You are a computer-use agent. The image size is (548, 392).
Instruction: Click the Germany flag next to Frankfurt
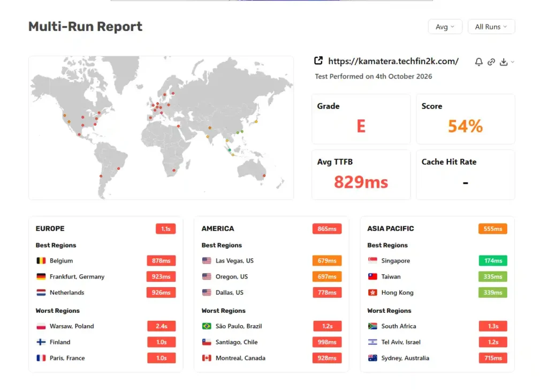coord(41,276)
